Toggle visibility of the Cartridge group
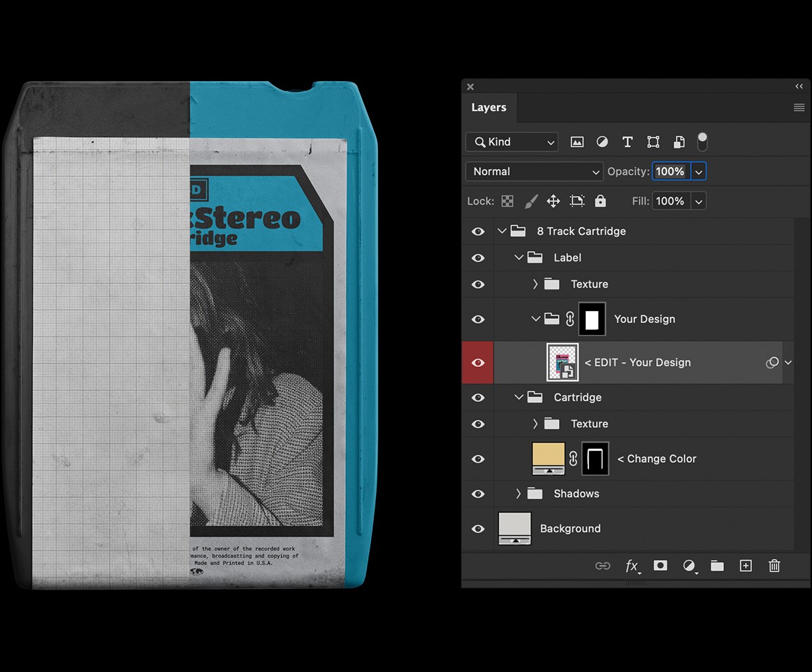The height and width of the screenshot is (672, 812). click(x=478, y=397)
